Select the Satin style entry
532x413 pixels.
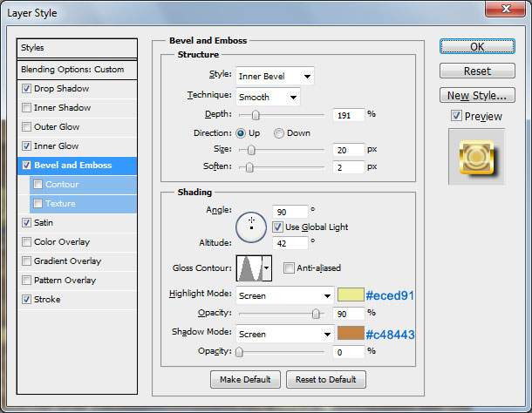pyautogui.click(x=44, y=223)
